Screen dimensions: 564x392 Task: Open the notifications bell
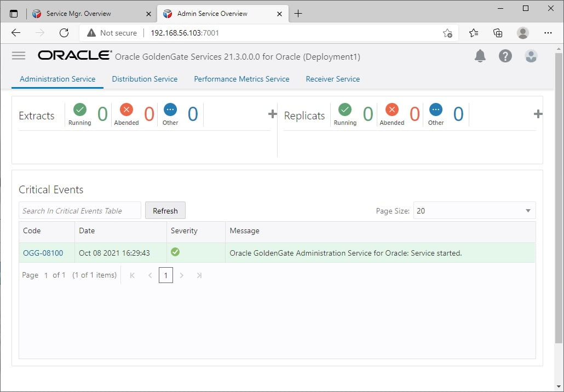(x=480, y=56)
